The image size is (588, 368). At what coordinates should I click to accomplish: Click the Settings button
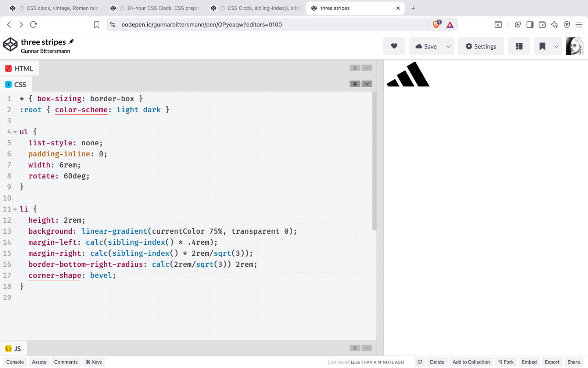point(481,46)
